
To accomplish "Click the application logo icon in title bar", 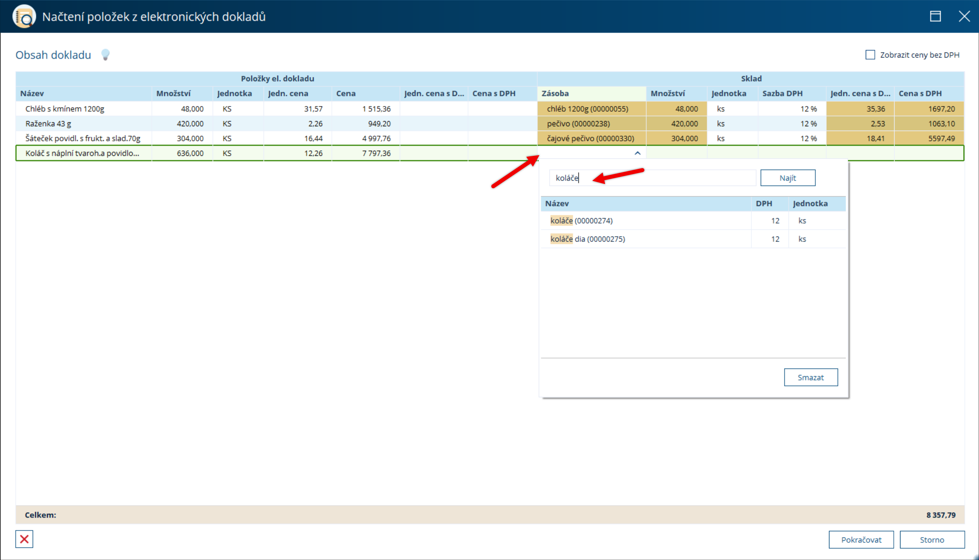I will click(x=24, y=17).
